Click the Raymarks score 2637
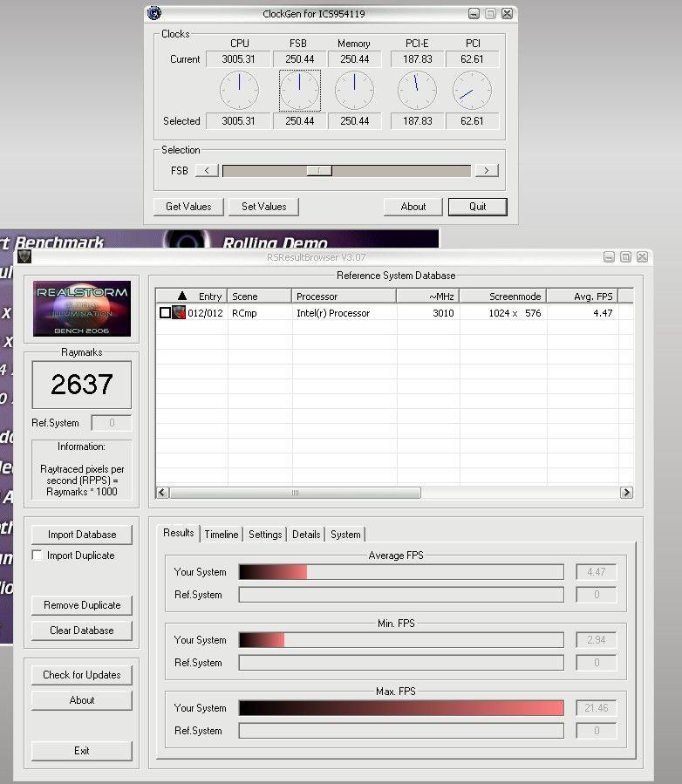The width and height of the screenshot is (682, 784). coord(81,385)
